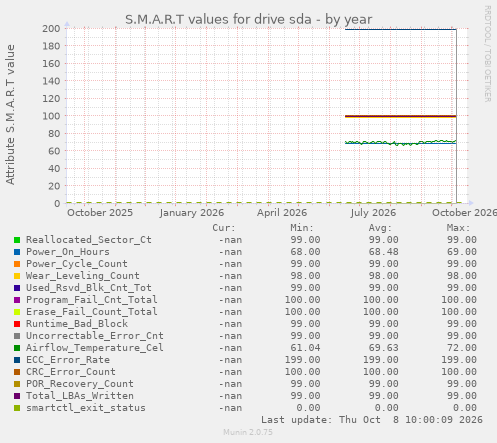Image resolution: width=497 pixels, height=443 pixels.
Task: Click the Reallocated_Sector_Ct green legend swatch
Action: [x=17, y=240]
